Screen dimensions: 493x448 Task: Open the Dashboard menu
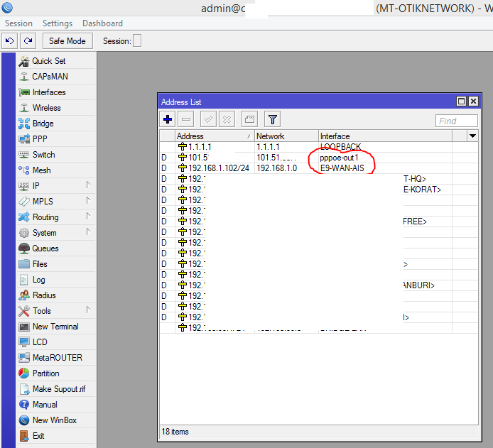[x=102, y=23]
